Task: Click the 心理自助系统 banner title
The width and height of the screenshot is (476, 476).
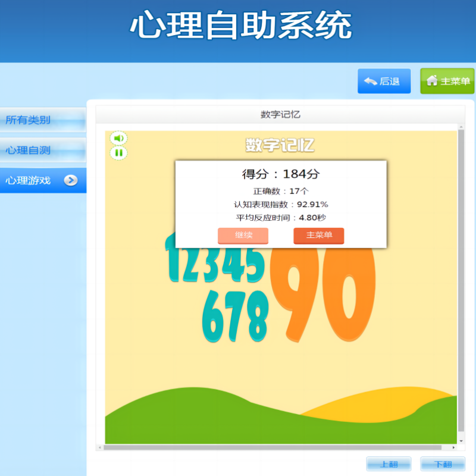Action: (241, 25)
